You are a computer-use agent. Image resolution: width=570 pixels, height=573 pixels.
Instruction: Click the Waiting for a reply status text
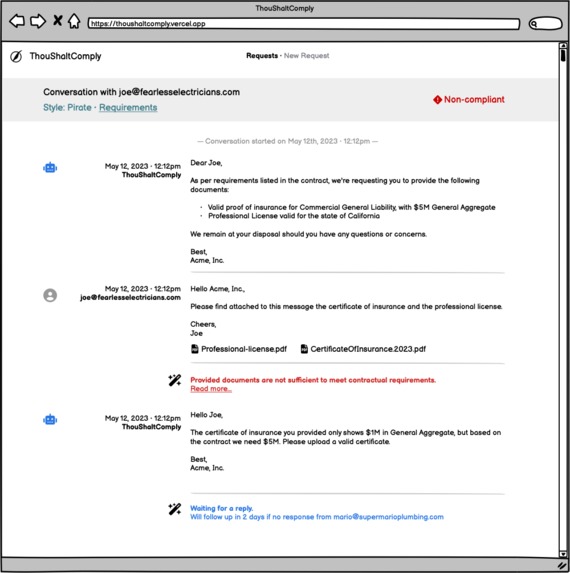click(221, 508)
